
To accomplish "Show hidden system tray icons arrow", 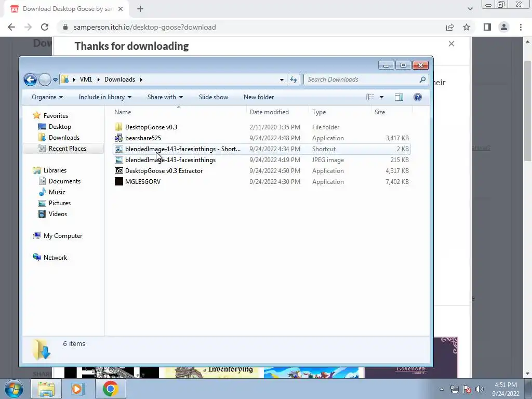I will (x=442, y=389).
